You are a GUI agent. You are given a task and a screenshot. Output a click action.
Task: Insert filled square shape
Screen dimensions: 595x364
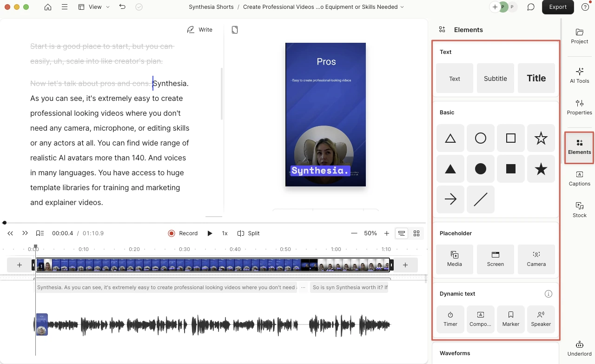click(511, 169)
